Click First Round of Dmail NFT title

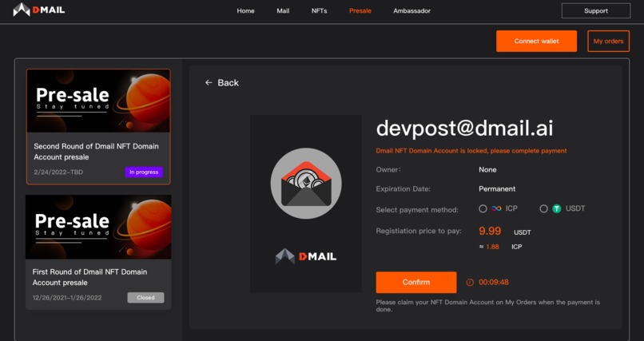point(90,277)
